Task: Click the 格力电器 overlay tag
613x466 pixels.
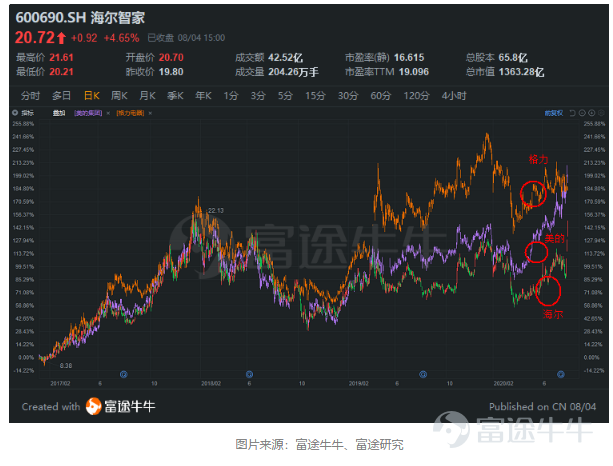Action: tap(130, 113)
